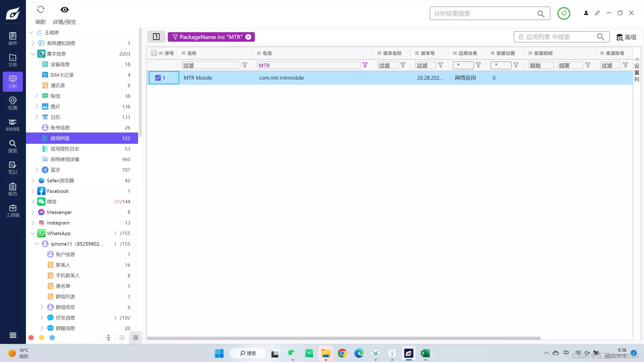The image size is (644, 362).
Task: Click the green shield icon in the top bar
Action: (x=563, y=13)
